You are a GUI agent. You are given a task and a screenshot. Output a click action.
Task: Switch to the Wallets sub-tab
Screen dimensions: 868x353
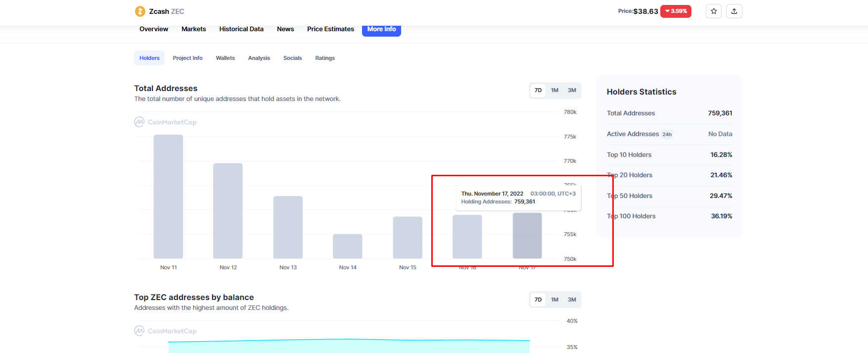[x=225, y=58]
